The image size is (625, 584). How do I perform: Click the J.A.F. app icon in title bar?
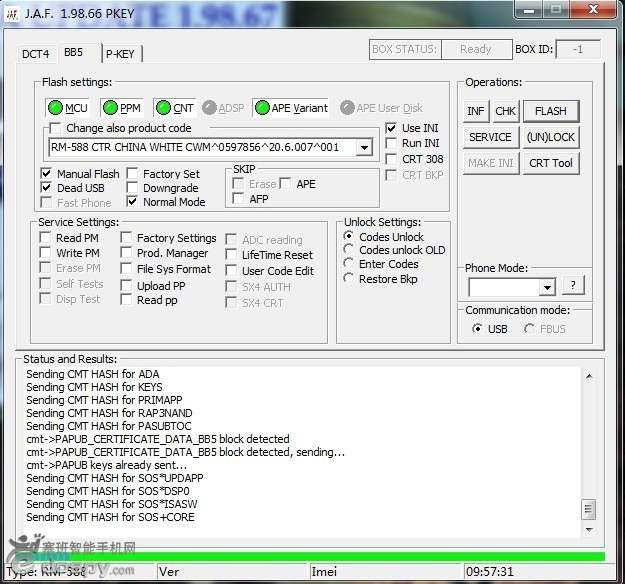tap(12, 14)
